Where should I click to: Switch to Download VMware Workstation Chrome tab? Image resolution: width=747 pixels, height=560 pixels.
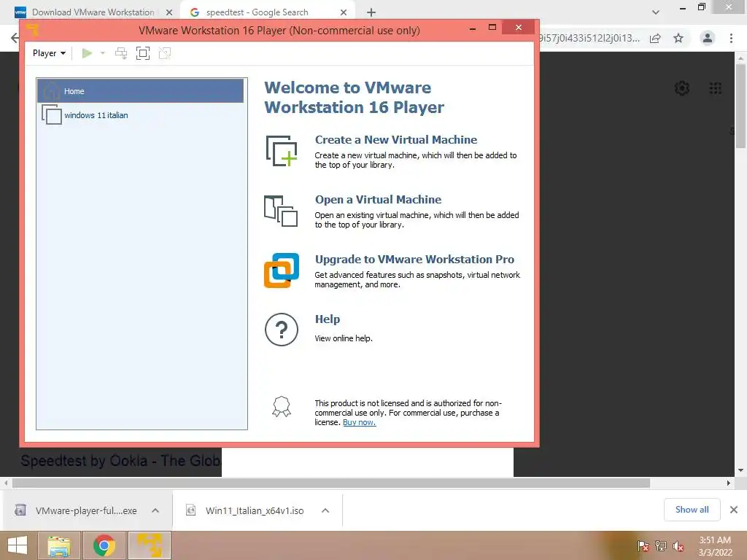(x=93, y=12)
